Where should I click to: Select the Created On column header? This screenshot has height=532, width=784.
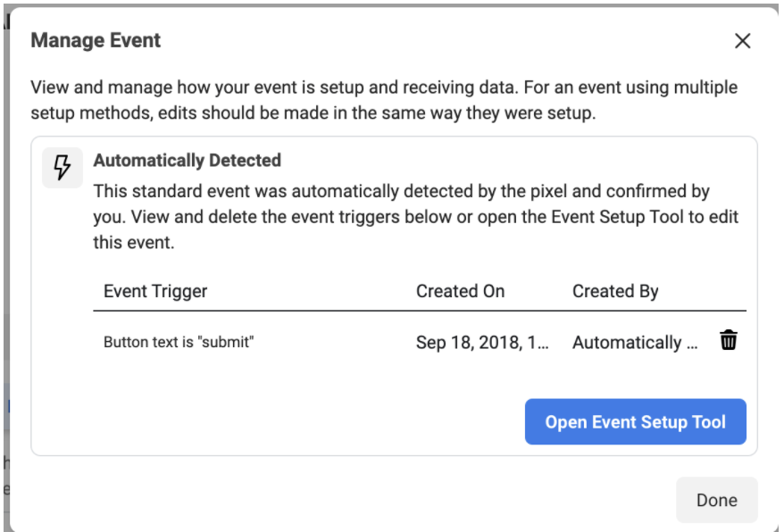click(x=461, y=291)
